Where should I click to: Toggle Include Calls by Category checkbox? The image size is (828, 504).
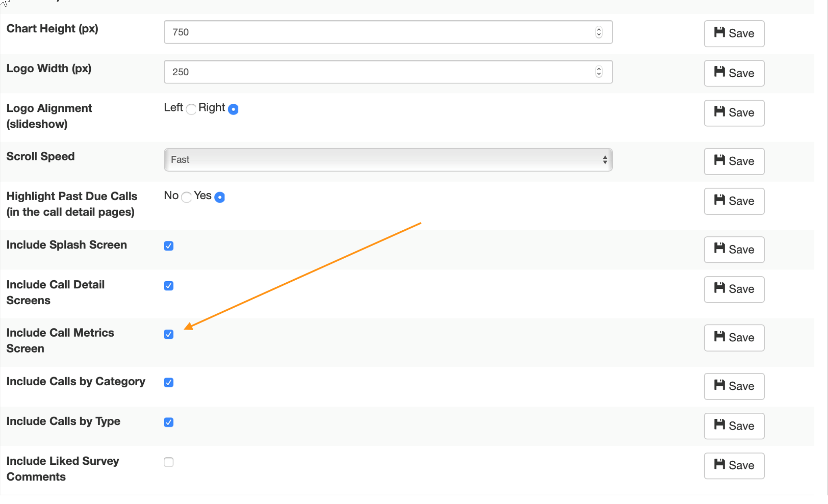coord(169,383)
